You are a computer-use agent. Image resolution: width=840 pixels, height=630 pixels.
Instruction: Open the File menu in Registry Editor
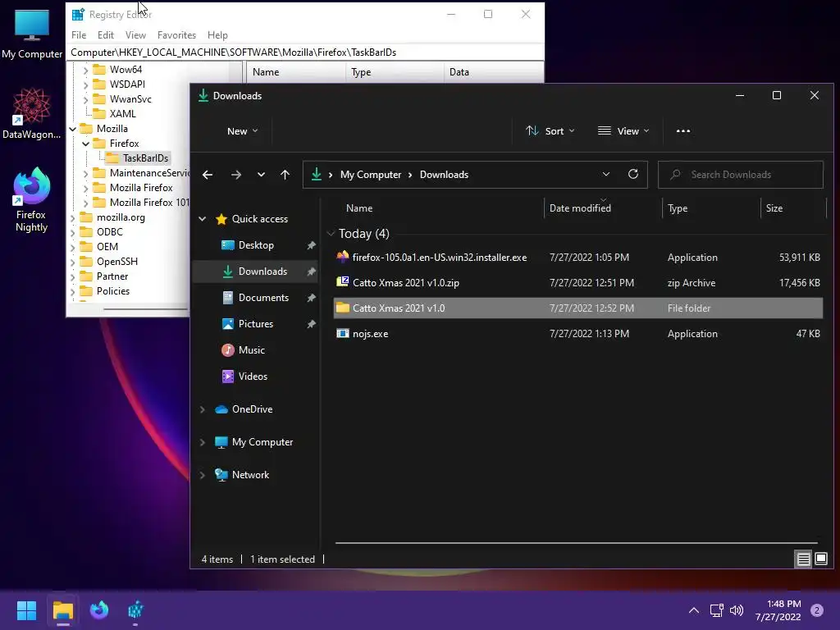(x=79, y=34)
